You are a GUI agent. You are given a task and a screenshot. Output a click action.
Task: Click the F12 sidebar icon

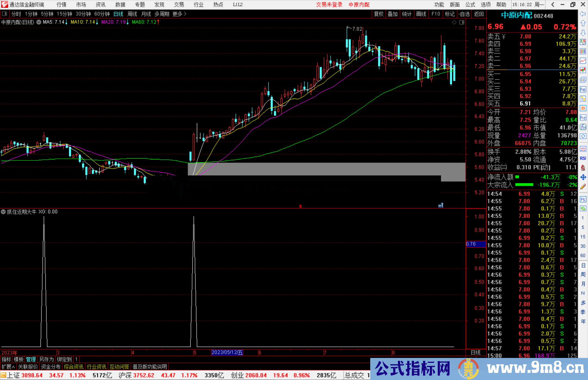(583, 118)
